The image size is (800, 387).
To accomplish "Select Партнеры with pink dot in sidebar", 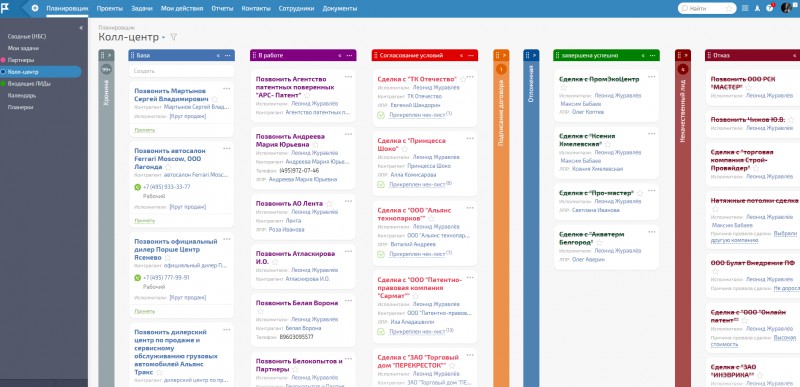I will coord(20,60).
